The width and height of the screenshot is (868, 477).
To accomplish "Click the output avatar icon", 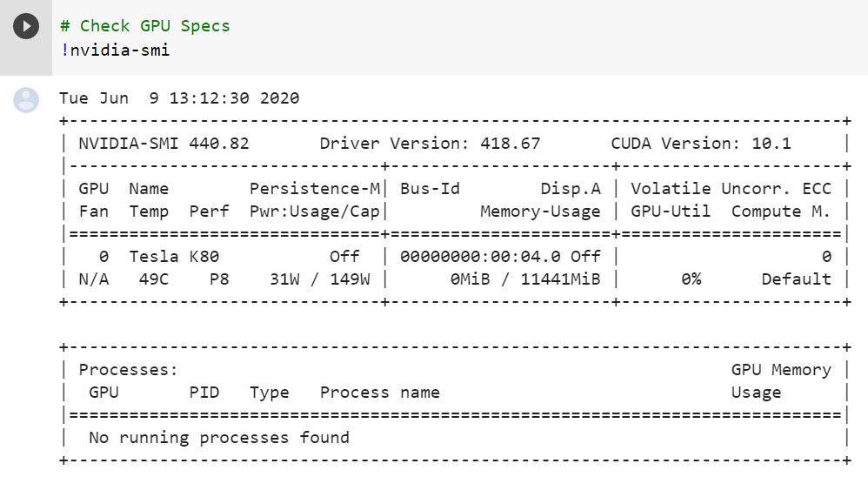I will (26, 99).
